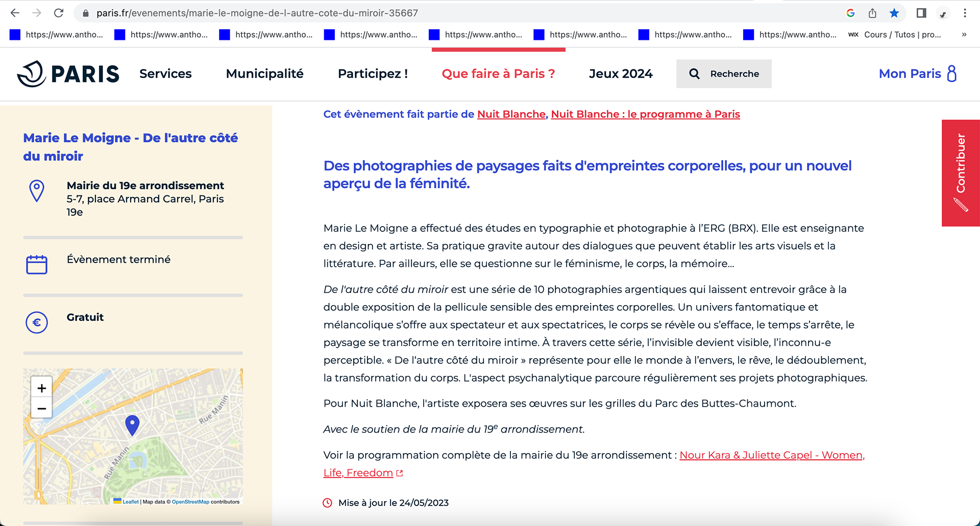The width and height of the screenshot is (980, 526).
Task: Click the Recherche search button
Action: pyautogui.click(x=724, y=73)
